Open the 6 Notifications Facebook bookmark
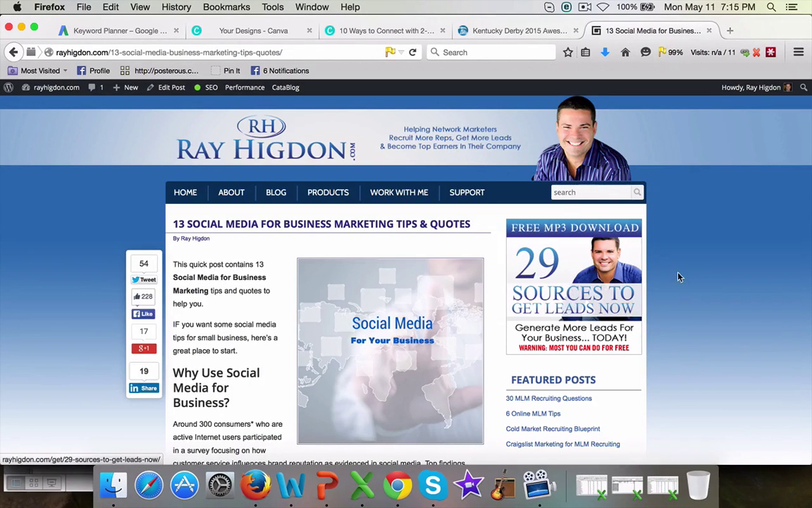812x508 pixels. coord(280,71)
